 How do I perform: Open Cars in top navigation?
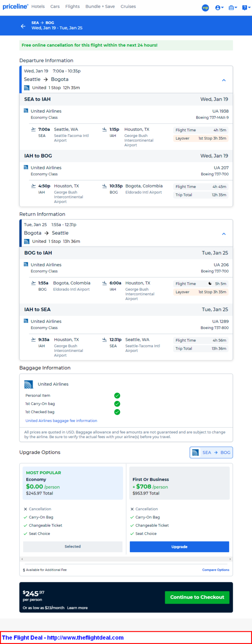(55, 6)
